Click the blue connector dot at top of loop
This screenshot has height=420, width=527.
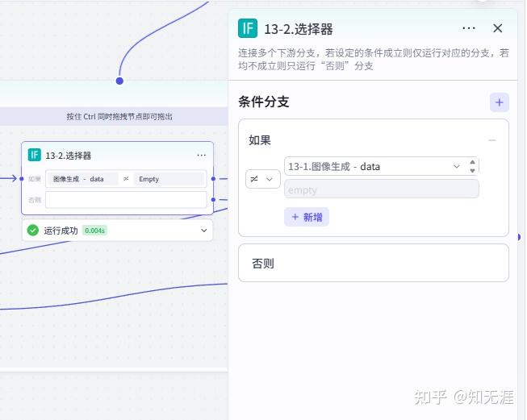click(119, 81)
